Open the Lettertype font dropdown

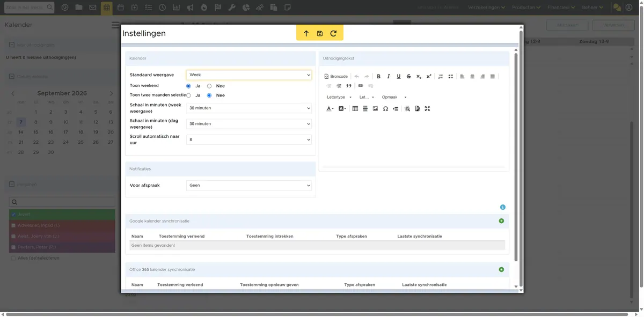pos(339,97)
